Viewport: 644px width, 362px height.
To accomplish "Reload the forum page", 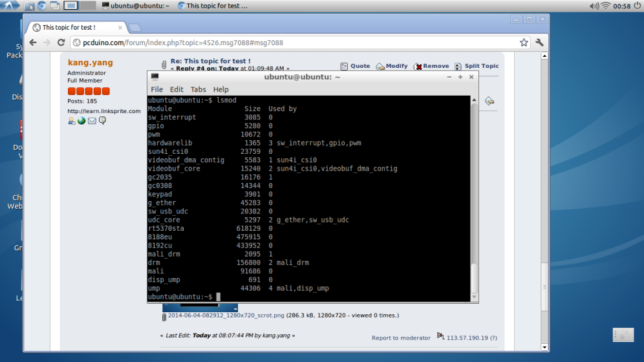I will [x=61, y=42].
